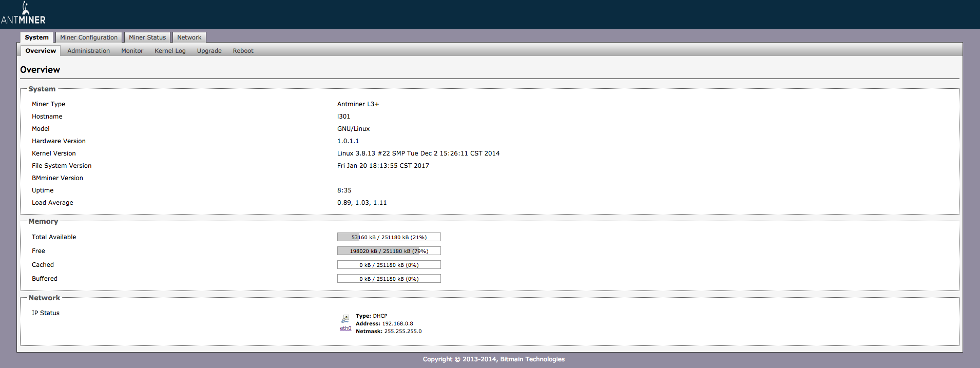The width and height of the screenshot is (980, 368).
Task: Click the Free memory progress bar
Action: pos(389,251)
